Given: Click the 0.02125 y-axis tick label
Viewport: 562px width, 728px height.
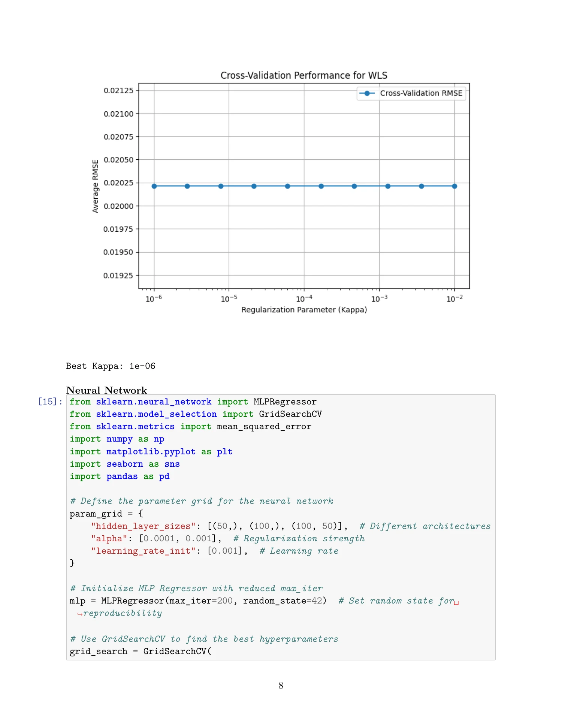Looking at the screenshot, I should (x=118, y=90).
